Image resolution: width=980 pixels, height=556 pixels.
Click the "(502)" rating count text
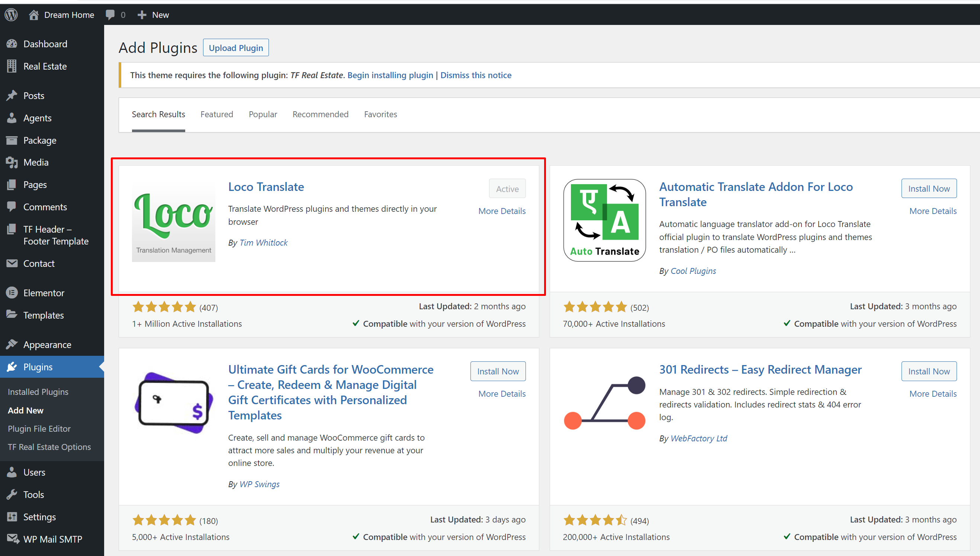pyautogui.click(x=640, y=307)
